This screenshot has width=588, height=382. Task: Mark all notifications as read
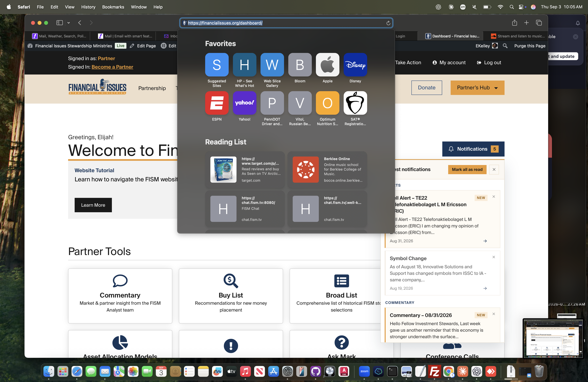pyautogui.click(x=467, y=169)
